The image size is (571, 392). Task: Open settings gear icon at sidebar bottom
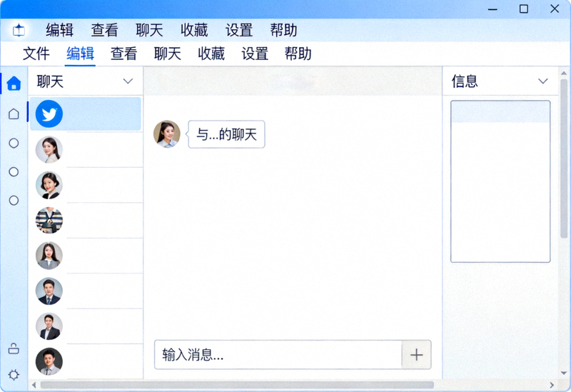tap(14, 375)
